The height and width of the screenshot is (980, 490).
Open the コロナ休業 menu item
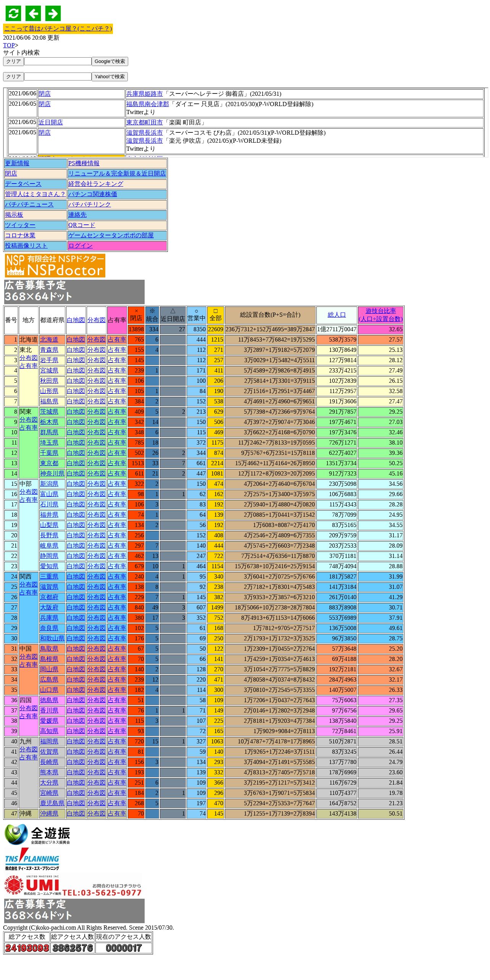tap(20, 235)
